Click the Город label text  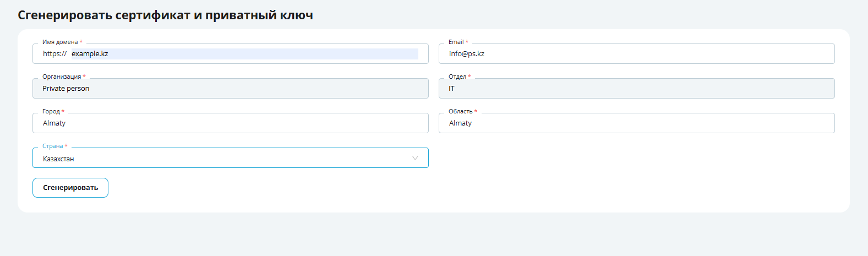click(51, 111)
